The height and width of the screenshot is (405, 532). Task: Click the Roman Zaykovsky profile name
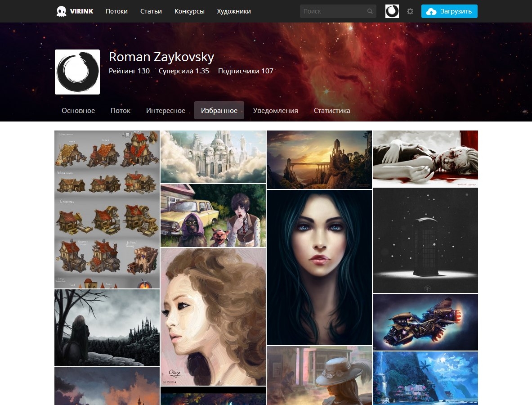(x=161, y=57)
